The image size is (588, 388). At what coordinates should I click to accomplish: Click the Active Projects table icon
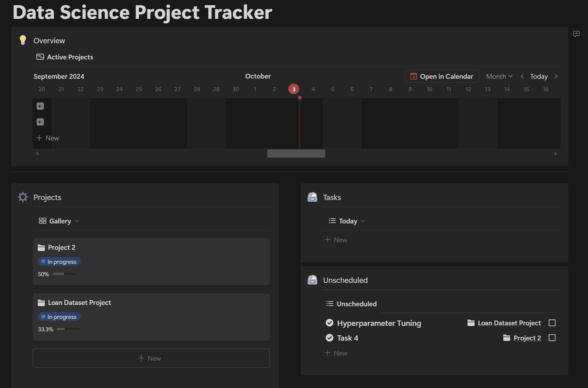pos(40,56)
